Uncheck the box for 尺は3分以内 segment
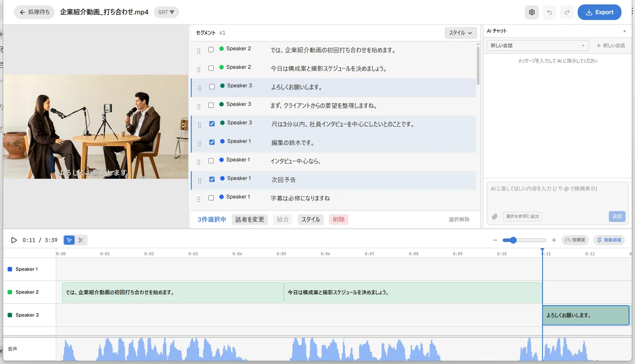635x364 pixels. [212, 124]
